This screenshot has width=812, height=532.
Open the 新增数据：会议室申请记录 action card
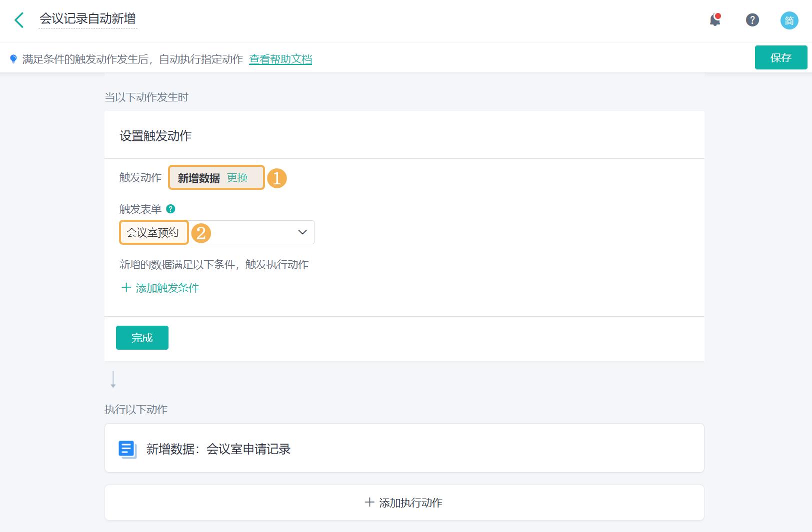[x=218, y=449]
